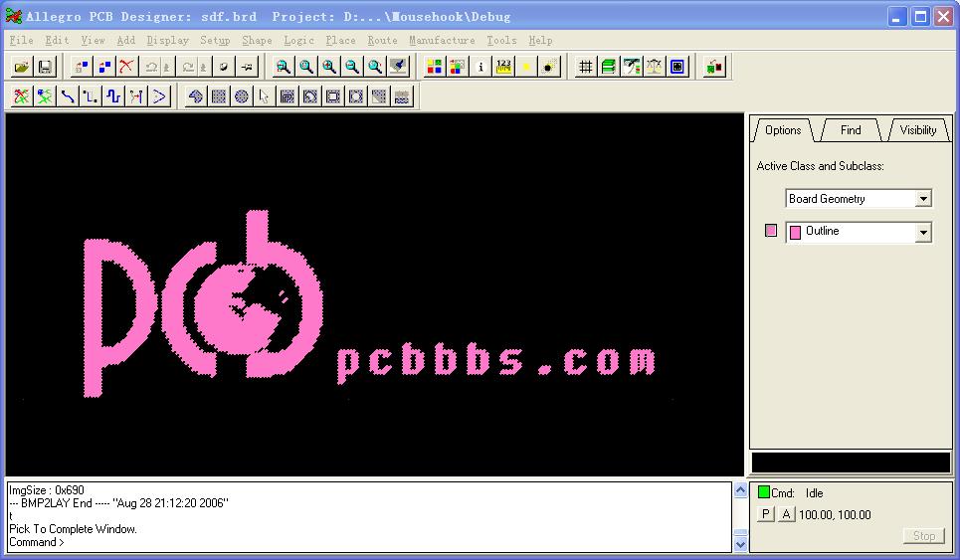Activate the Highlight yellow sun icon

526,66
